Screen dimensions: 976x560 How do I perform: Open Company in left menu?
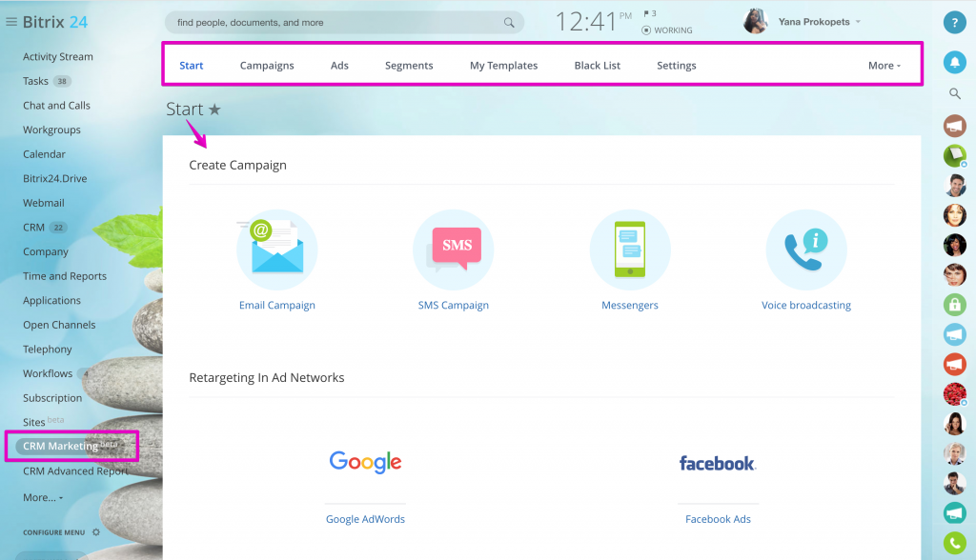pyautogui.click(x=46, y=251)
